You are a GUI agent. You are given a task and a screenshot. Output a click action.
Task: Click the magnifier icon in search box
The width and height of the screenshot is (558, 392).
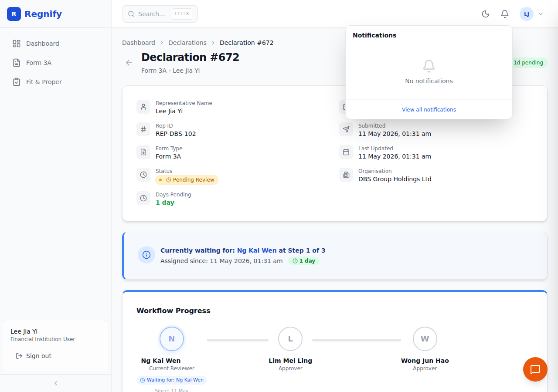[131, 14]
